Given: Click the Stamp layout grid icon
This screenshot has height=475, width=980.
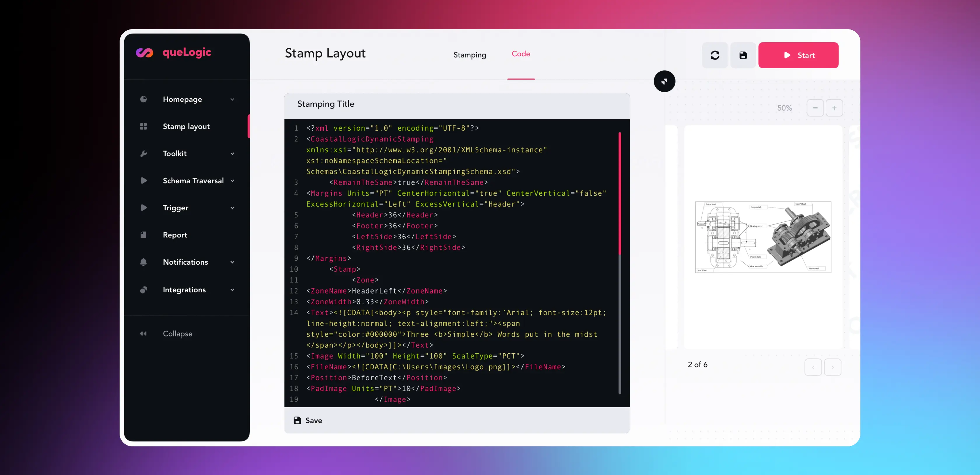Looking at the screenshot, I should point(143,126).
